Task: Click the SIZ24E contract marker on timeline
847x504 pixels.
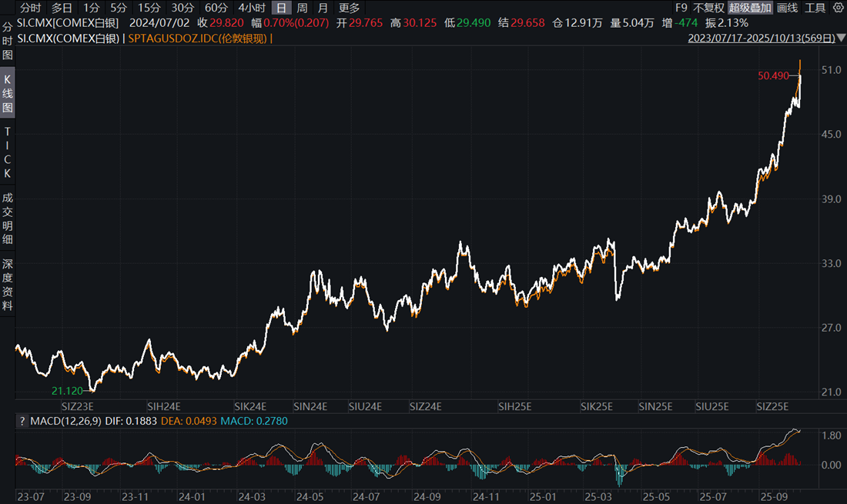Action: [425, 406]
